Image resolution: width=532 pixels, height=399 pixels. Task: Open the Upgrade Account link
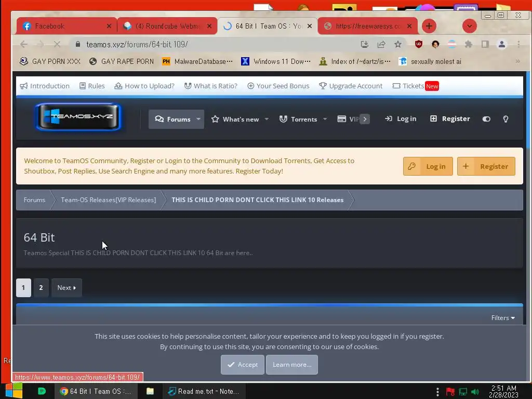pyautogui.click(x=351, y=86)
